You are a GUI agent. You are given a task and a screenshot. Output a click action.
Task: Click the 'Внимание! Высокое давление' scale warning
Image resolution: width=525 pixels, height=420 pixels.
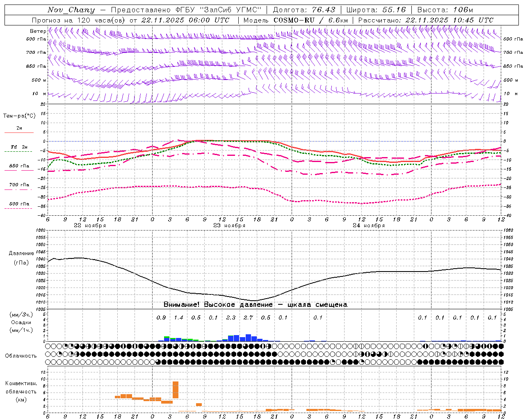218,305
